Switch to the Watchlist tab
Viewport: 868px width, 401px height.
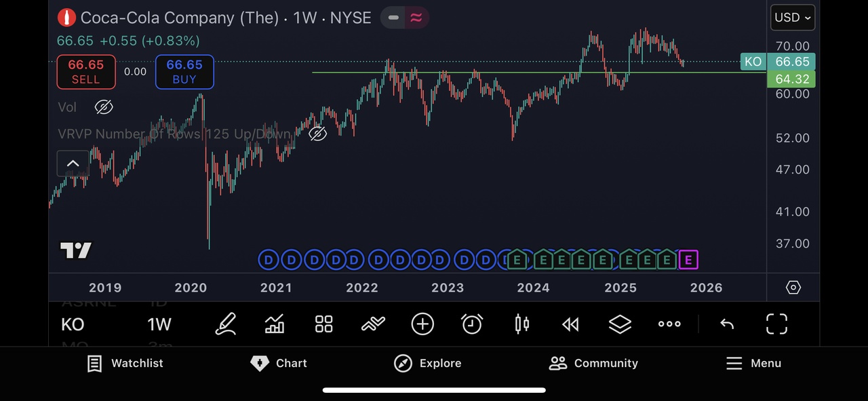pyautogui.click(x=125, y=363)
